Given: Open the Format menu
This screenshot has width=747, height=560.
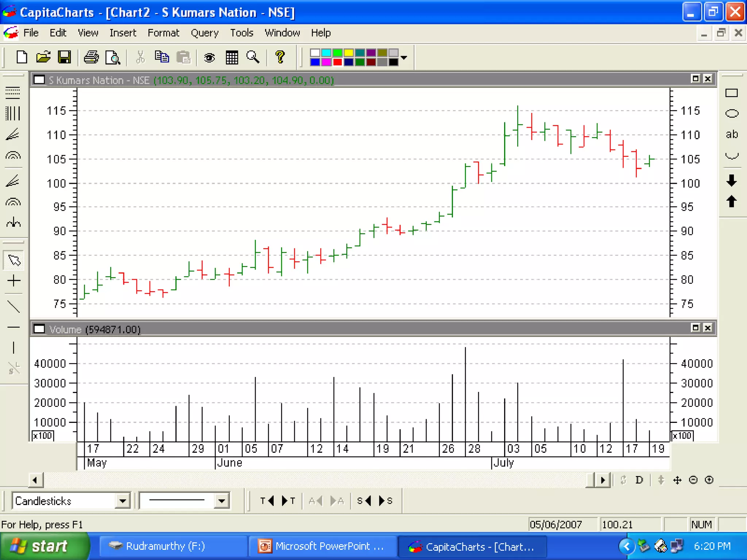Looking at the screenshot, I should [163, 33].
